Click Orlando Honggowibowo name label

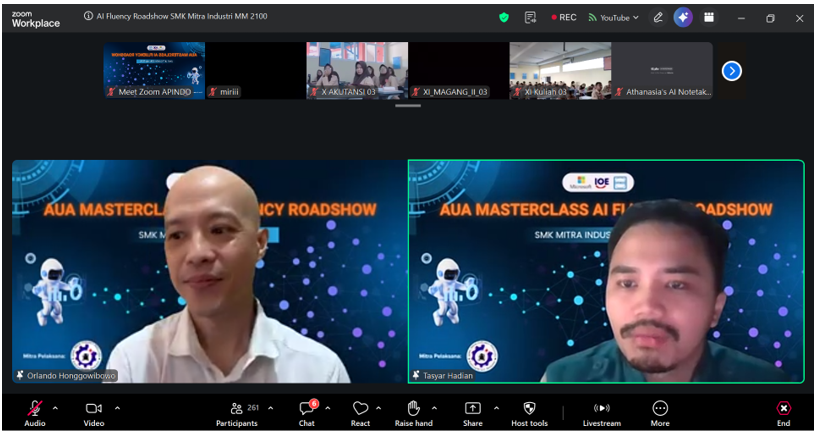click(71, 375)
